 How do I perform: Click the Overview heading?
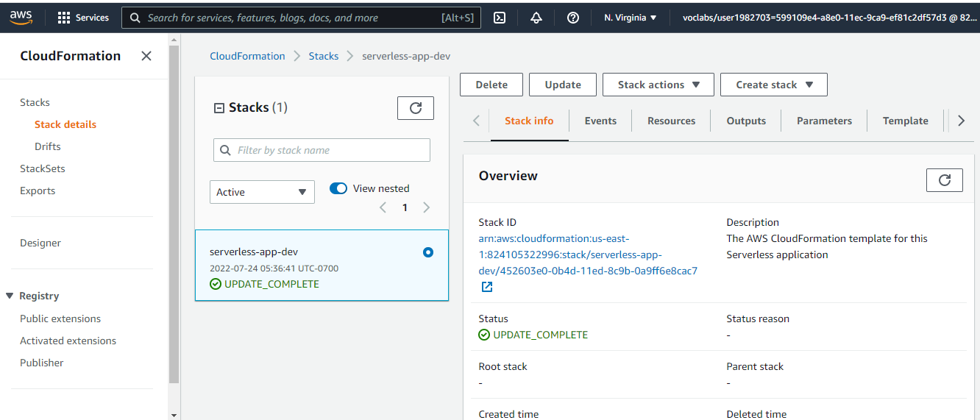click(x=508, y=176)
